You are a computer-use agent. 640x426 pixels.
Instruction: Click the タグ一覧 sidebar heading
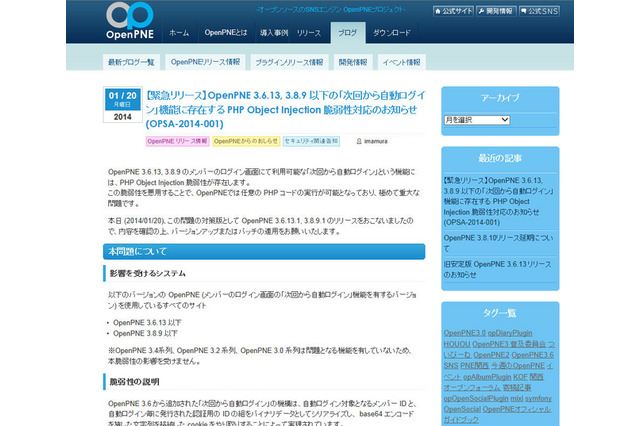point(500,313)
